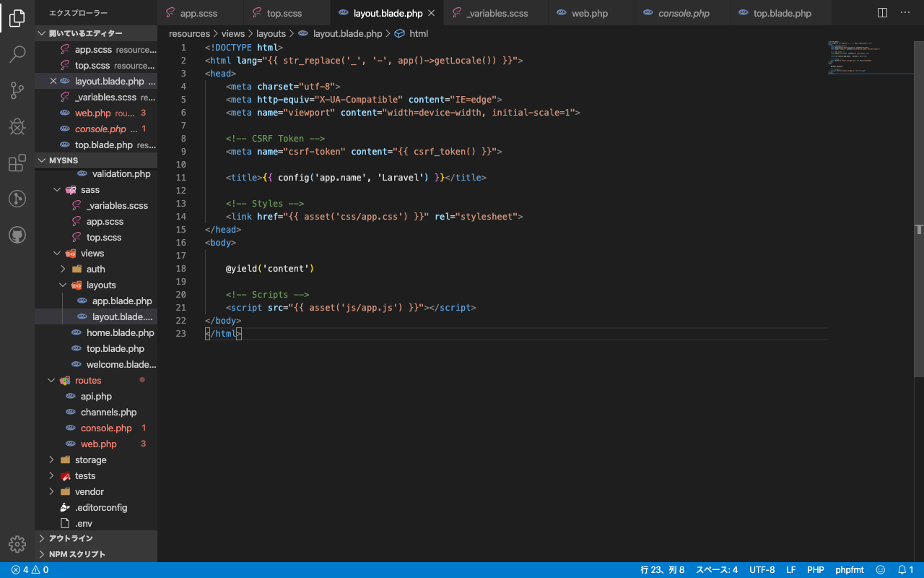Switch to the _variables.scss tab
The image size is (924, 578).
497,14
